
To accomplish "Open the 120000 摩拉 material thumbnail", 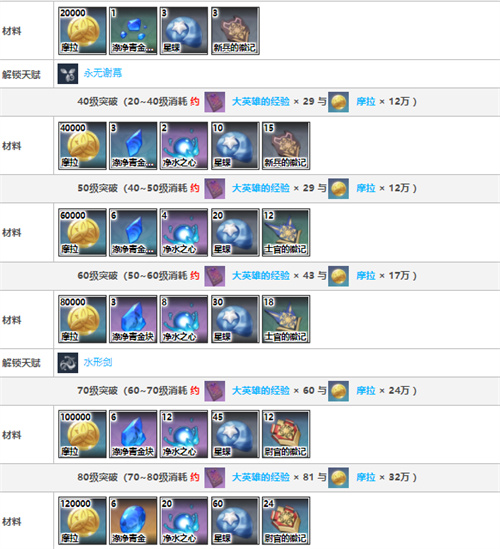I will click(82, 521).
